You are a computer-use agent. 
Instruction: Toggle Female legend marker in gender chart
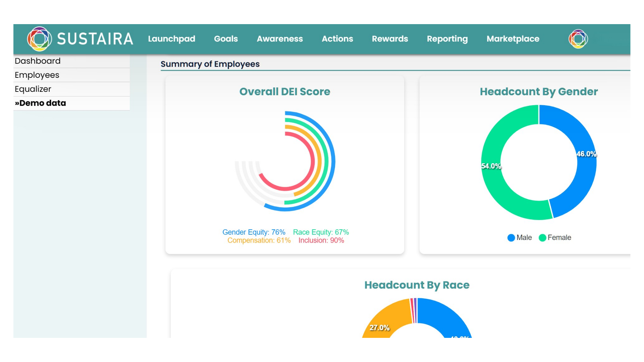[x=542, y=238]
